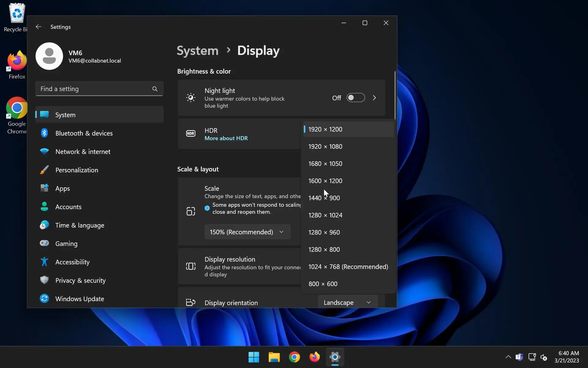
Task: Click the Accessibility figure icon
Action: point(44,262)
